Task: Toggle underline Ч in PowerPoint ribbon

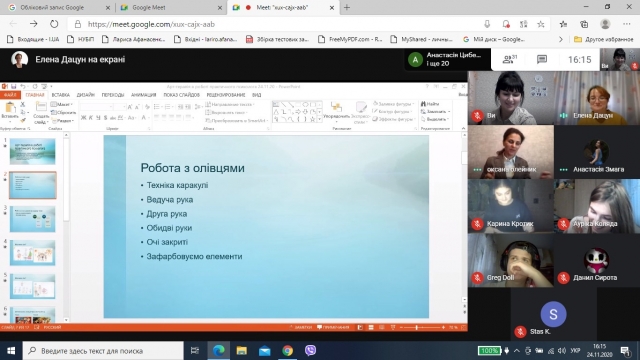Action: [98, 118]
